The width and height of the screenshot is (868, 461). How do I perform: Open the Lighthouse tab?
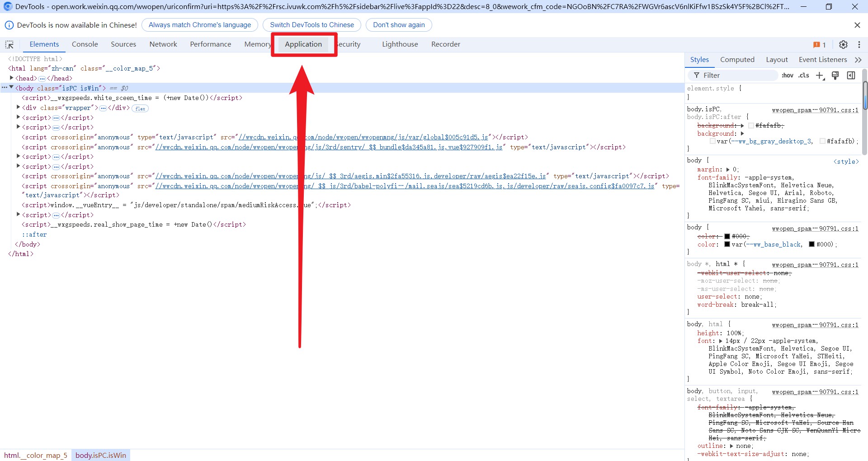(x=400, y=44)
